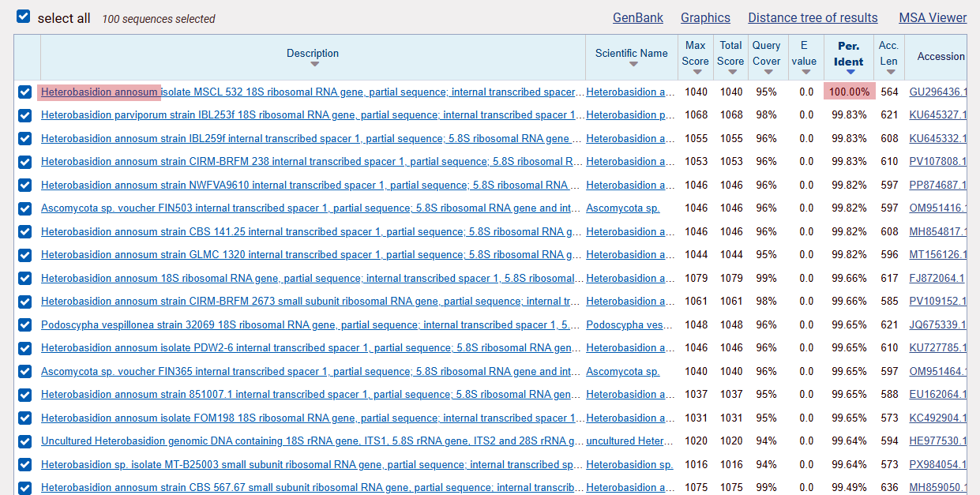Select the 1079 max score value
Image resolution: width=980 pixels, height=495 pixels.
696,278
